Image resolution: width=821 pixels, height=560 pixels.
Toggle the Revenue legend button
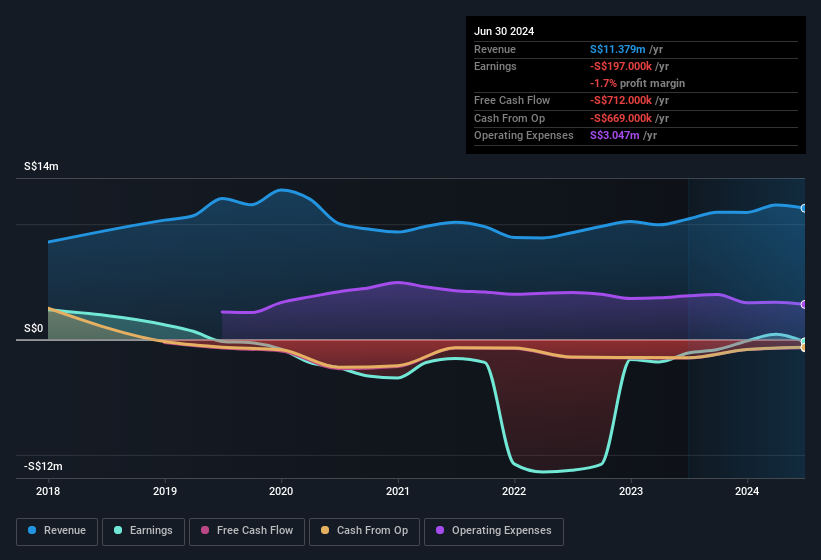57,531
